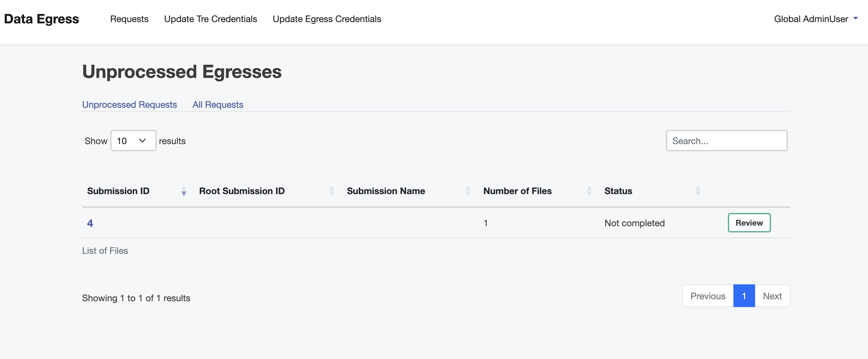Sort by Status arrow icon
868x359 pixels.
click(x=698, y=191)
